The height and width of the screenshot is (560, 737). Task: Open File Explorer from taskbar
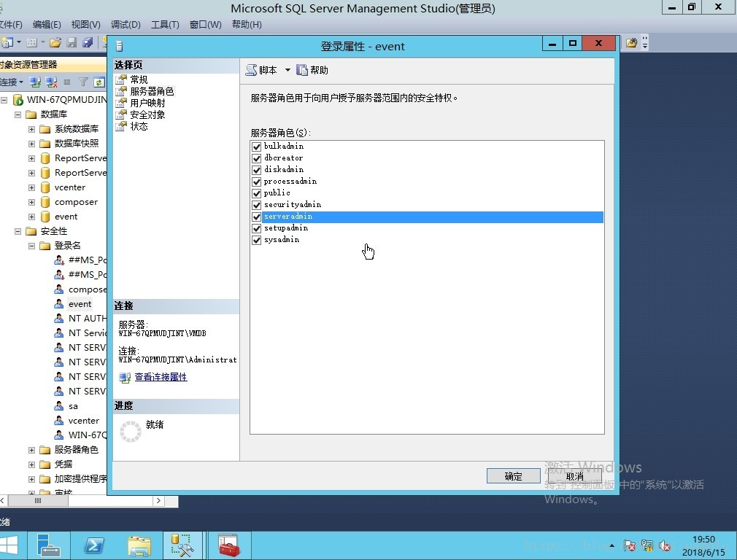point(139,546)
